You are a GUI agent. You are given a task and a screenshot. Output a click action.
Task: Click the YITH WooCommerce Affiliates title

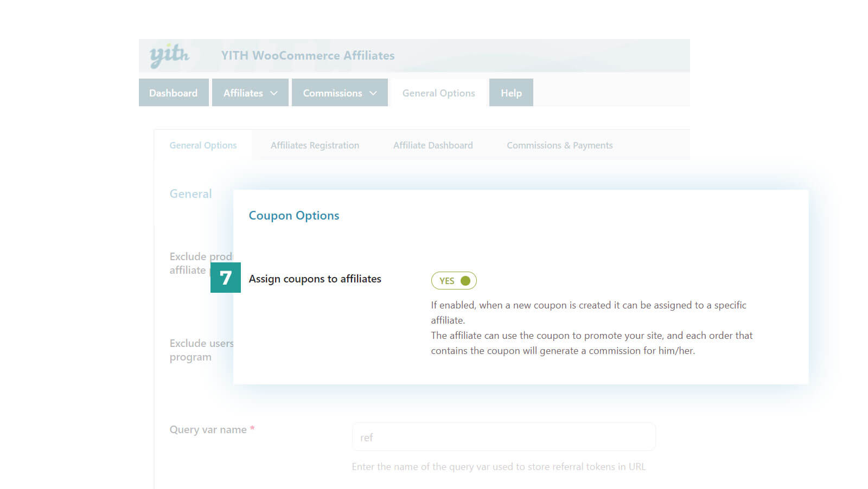click(308, 55)
